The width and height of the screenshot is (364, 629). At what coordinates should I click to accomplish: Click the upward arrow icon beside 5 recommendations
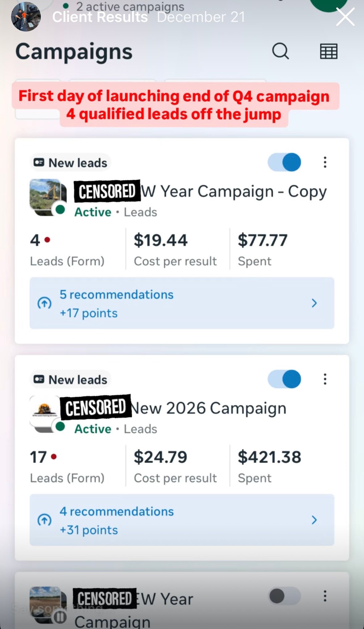44,303
